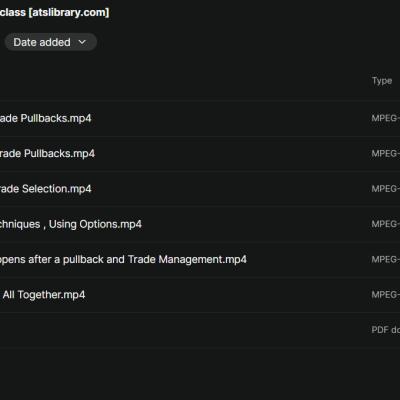The height and width of the screenshot is (400, 400).
Task: Click MPEG type cell of "rade Pullbacks.mp4" row
Action: [x=386, y=154]
